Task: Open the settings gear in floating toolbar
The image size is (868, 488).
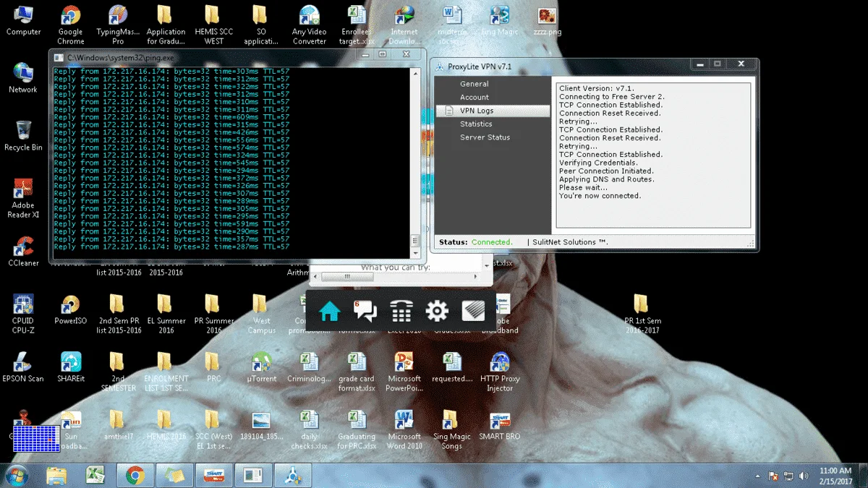Action: (437, 312)
